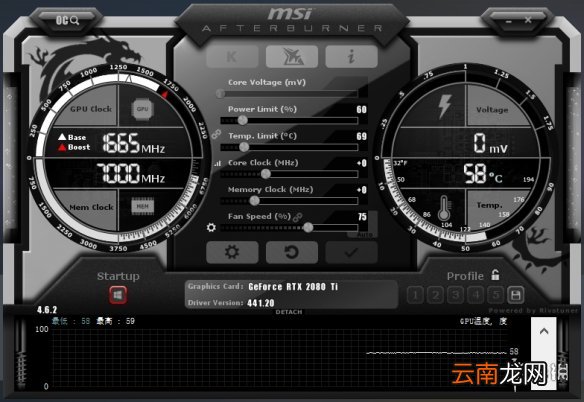The width and height of the screenshot is (584, 402).
Task: Click the DETACH monitor button
Action: pos(289,312)
